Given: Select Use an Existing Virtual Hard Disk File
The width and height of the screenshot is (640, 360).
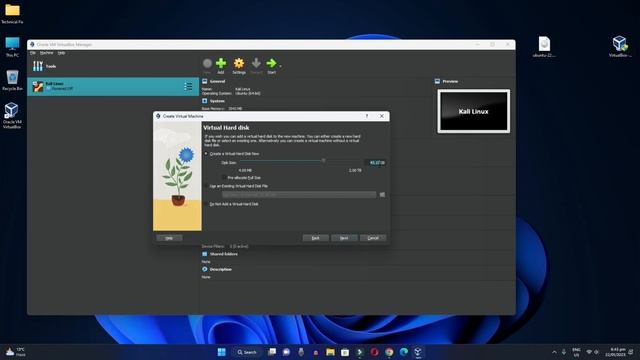Looking at the screenshot, I should [x=206, y=186].
